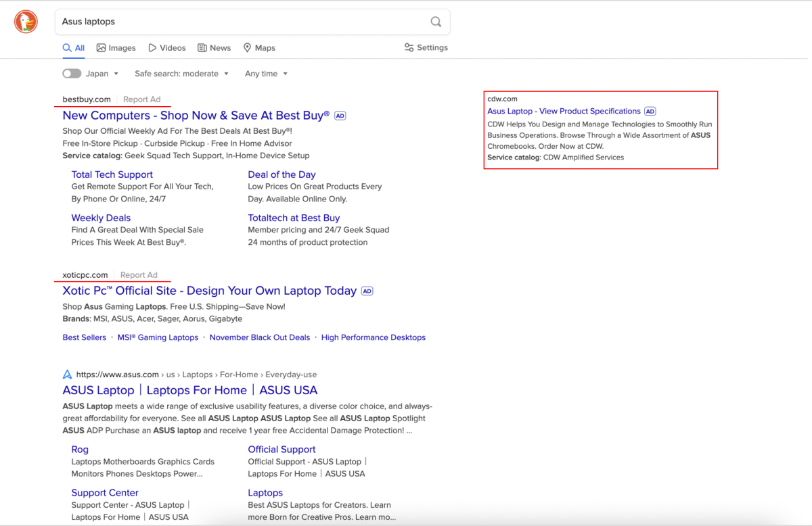Image resolution: width=812 pixels, height=526 pixels.
Task: Open High Performance Desktops link
Action: point(374,337)
